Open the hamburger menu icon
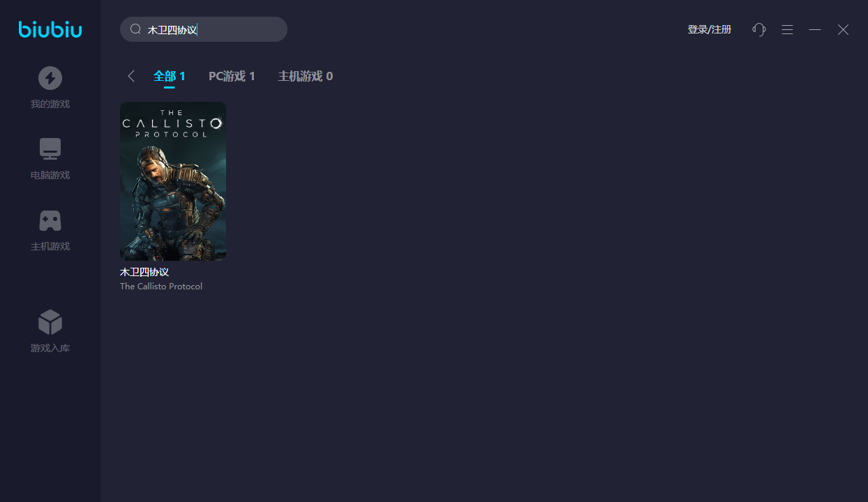 tap(787, 29)
